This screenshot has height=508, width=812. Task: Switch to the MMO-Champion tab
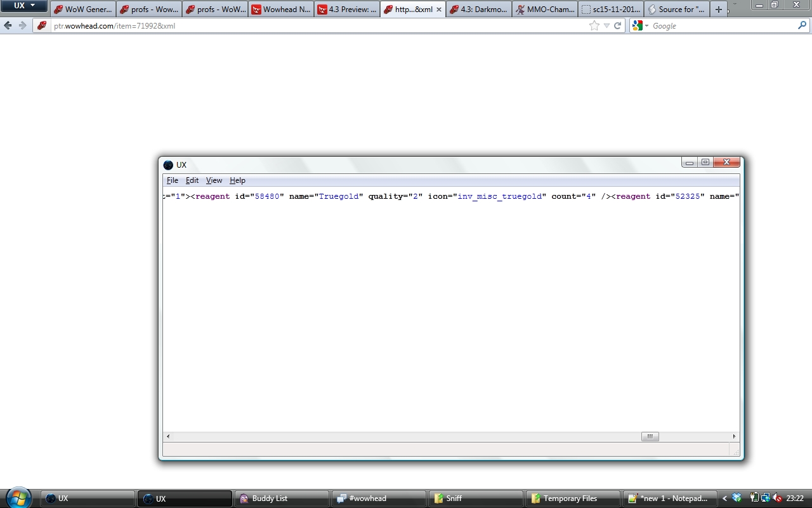[545, 10]
